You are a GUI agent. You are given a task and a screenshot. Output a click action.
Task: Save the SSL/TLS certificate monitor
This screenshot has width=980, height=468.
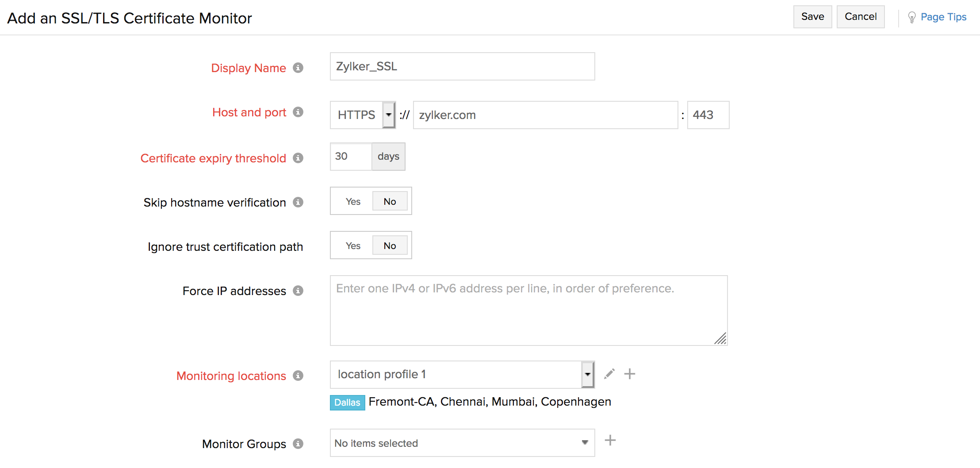(x=812, y=17)
